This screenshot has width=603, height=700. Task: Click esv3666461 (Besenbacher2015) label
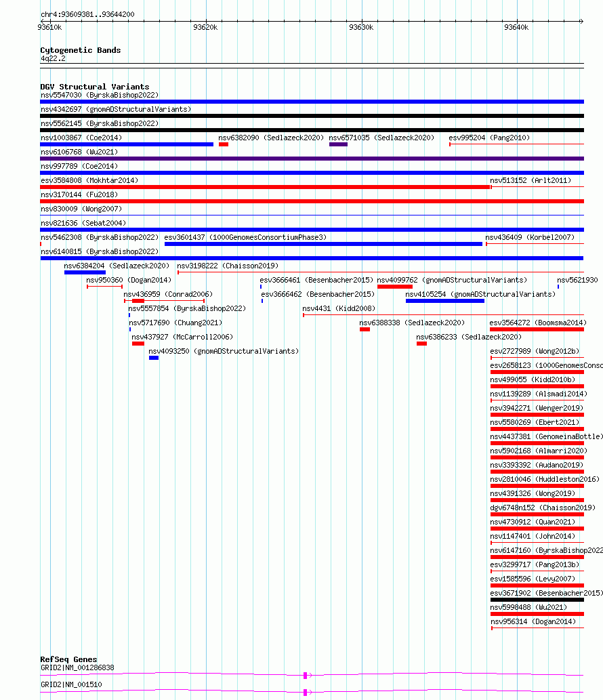(x=316, y=281)
